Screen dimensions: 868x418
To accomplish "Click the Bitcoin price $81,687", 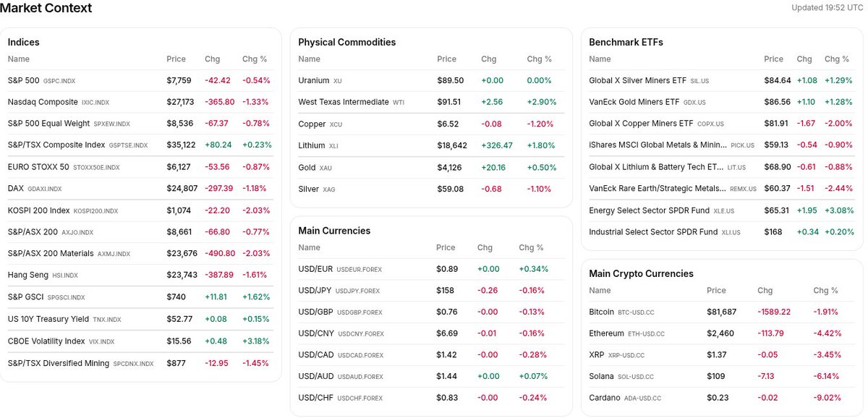I will 722,312.
